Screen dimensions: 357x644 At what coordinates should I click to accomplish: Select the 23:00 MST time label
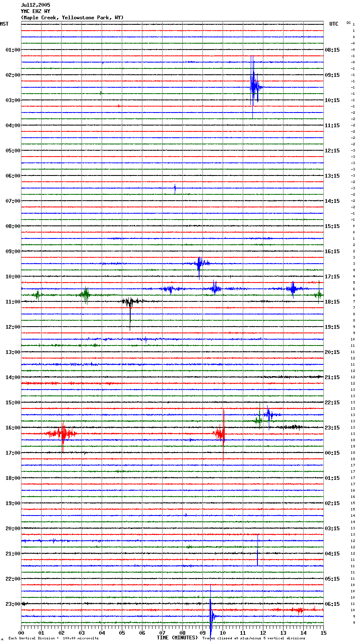[x=13, y=604]
